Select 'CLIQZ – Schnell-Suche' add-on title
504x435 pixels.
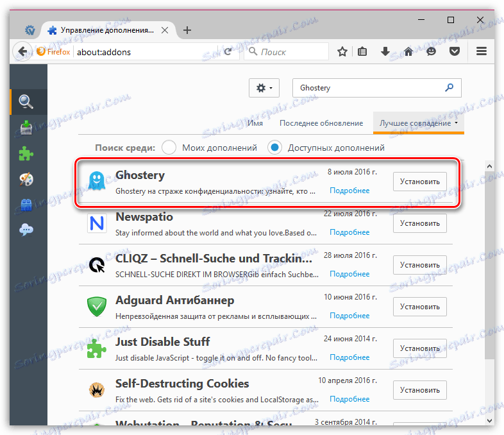[x=214, y=259]
